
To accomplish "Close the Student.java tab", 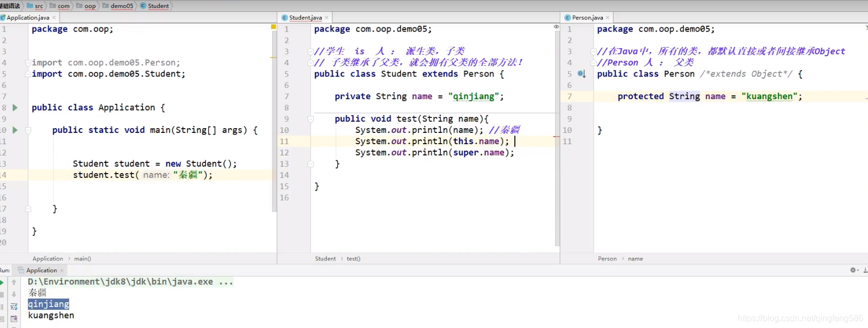I will [327, 18].
